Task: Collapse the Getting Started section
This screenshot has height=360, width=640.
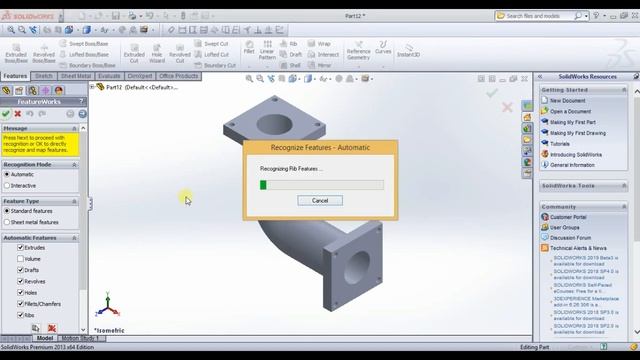Action: [x=624, y=90]
